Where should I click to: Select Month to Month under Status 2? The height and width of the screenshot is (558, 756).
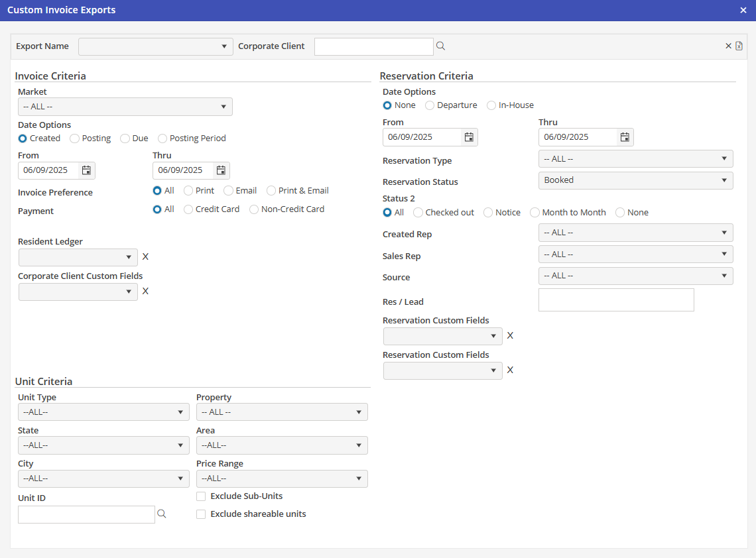pos(535,213)
